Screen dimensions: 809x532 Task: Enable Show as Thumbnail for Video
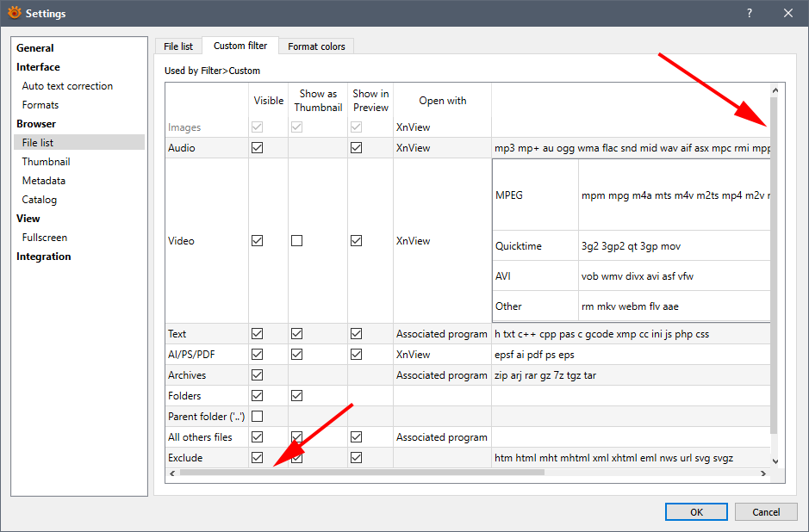click(296, 241)
